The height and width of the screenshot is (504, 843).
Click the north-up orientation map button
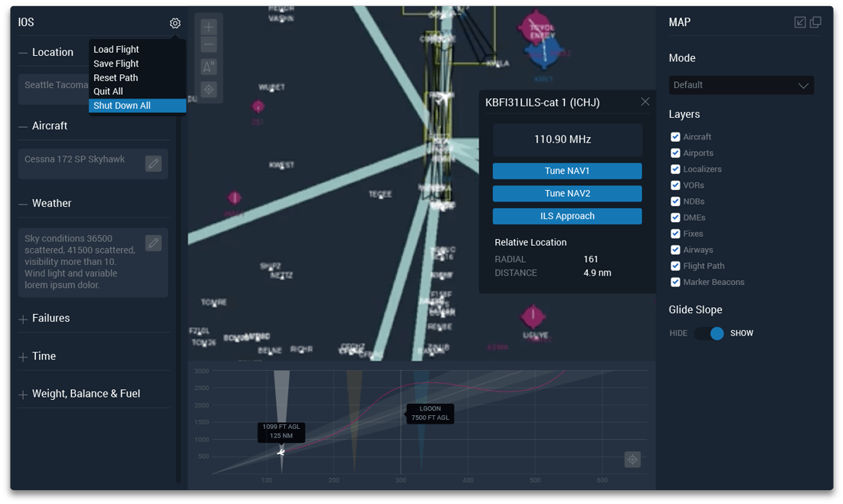click(208, 67)
